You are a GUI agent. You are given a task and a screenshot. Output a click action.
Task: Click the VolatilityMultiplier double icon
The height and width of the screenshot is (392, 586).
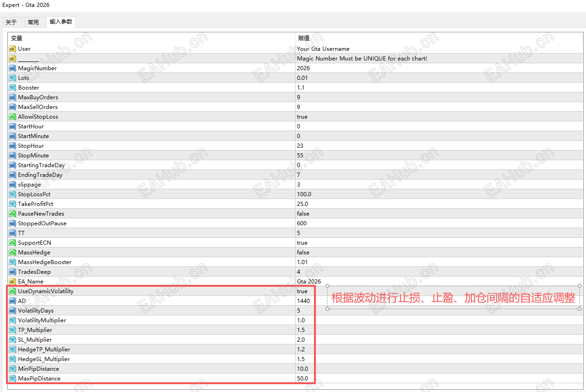click(x=12, y=320)
